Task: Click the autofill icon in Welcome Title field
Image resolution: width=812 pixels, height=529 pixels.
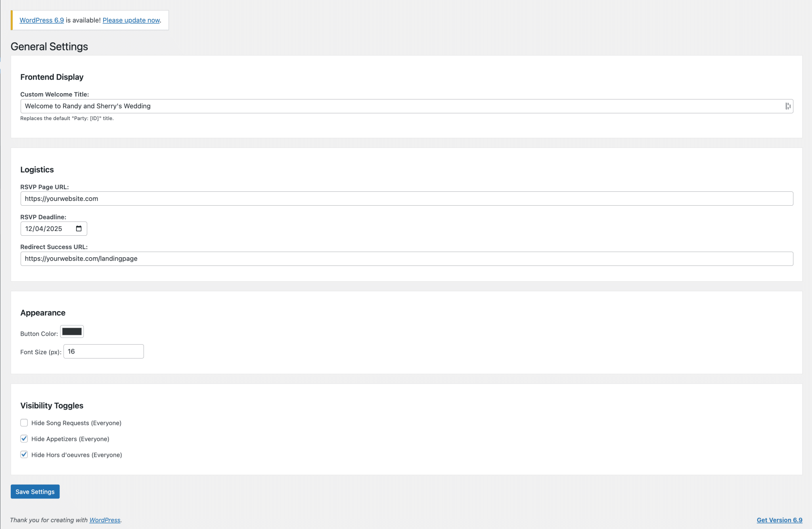Action: click(788, 106)
